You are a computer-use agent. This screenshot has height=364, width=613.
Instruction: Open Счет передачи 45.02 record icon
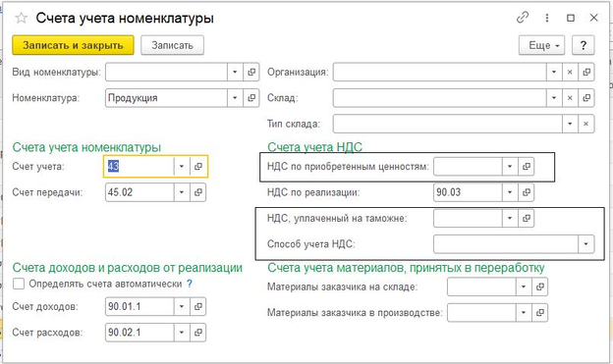pos(198,192)
